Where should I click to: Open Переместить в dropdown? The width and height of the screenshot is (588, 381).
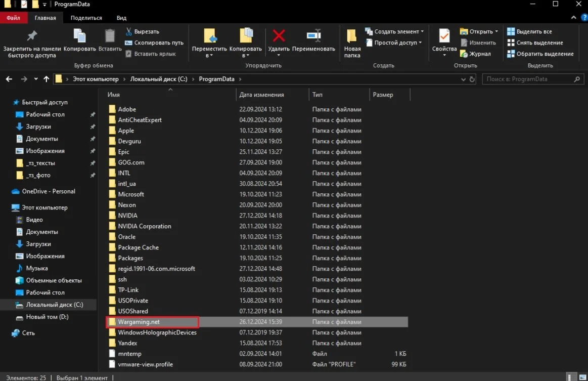(x=209, y=43)
